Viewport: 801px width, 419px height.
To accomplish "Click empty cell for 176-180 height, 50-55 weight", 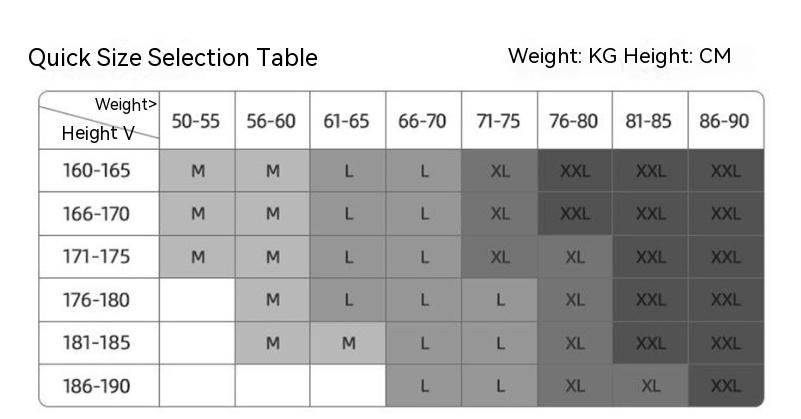I will click(196, 300).
